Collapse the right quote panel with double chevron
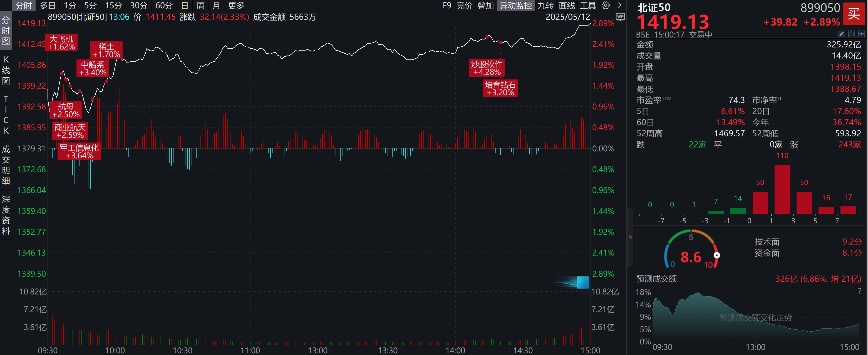This screenshot has height=355, width=868. click(630, 237)
